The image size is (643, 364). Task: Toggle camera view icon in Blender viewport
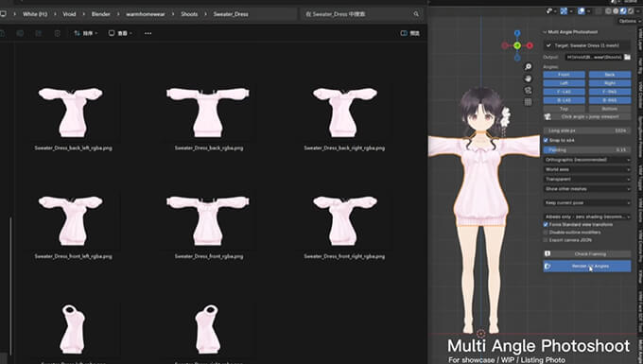point(529,90)
